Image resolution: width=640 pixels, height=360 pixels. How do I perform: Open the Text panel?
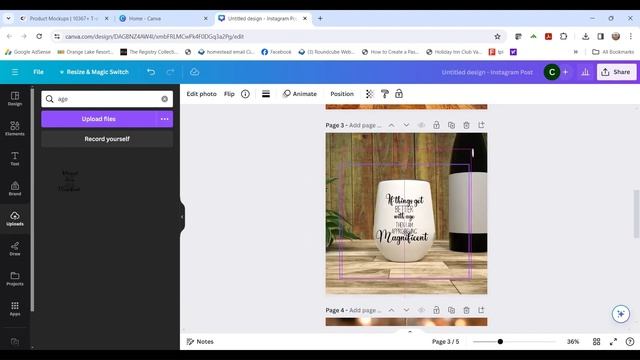[x=15, y=158]
